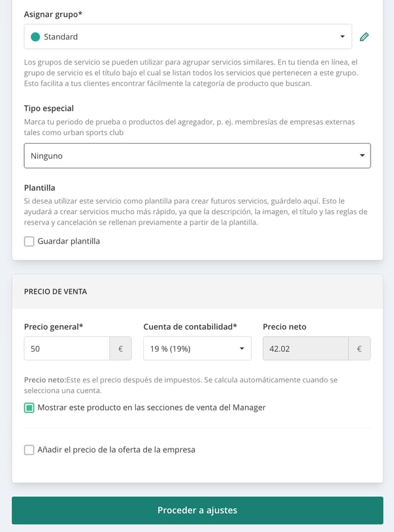Click the pencil edit icon beside group selector
This screenshot has height=532, width=394.
click(x=364, y=37)
